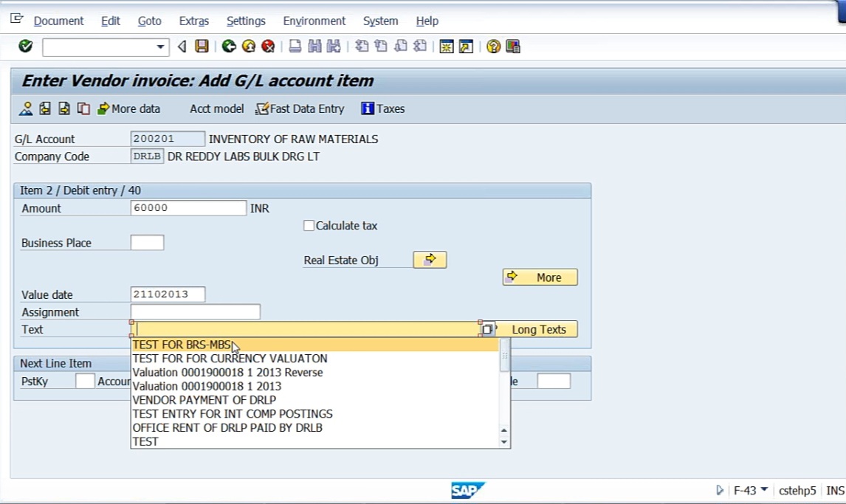Click the Previous Page icon

pyautogui.click(x=381, y=46)
